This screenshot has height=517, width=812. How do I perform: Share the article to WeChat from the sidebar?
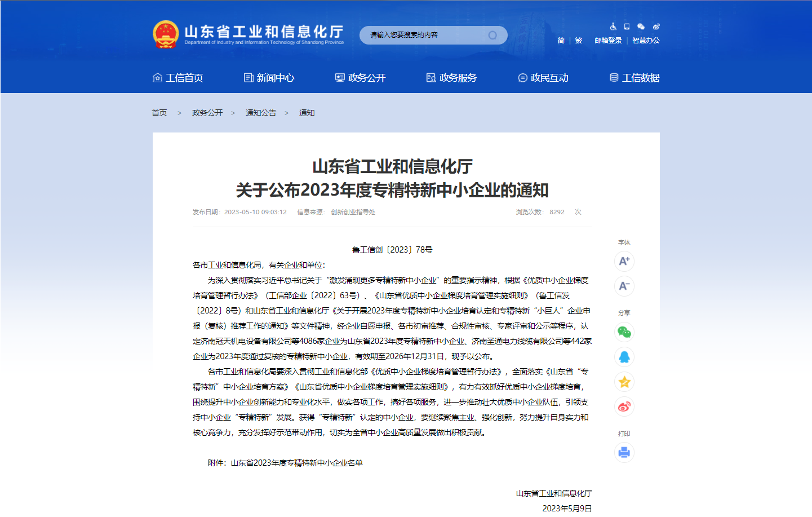pyautogui.click(x=624, y=332)
